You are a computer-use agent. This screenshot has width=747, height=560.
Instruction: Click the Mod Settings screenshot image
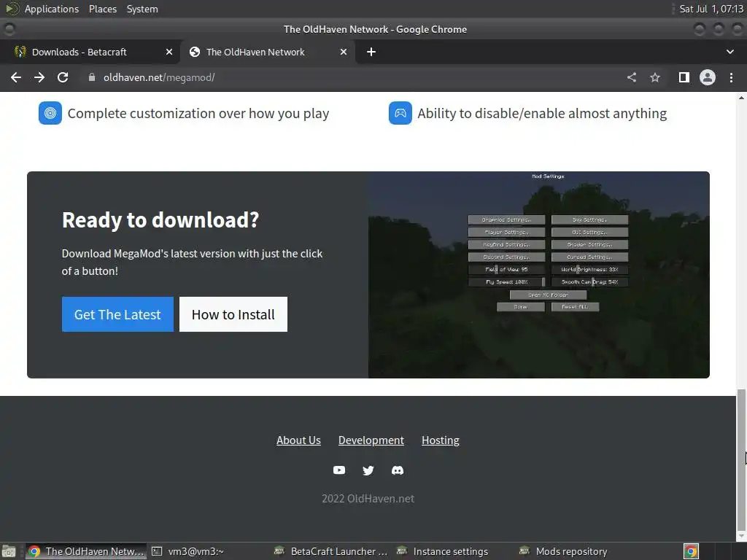point(539,275)
